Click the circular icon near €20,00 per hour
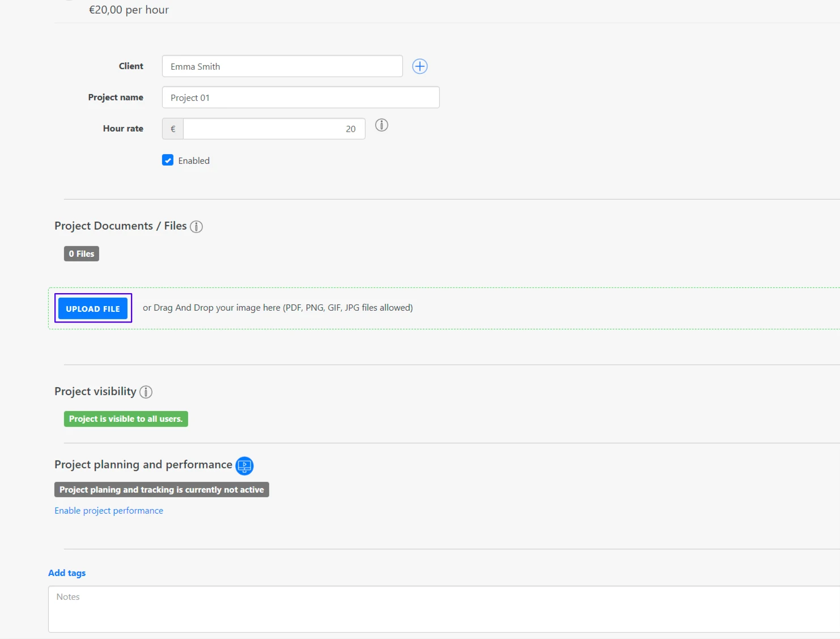The height and width of the screenshot is (639, 840). coord(69,1)
